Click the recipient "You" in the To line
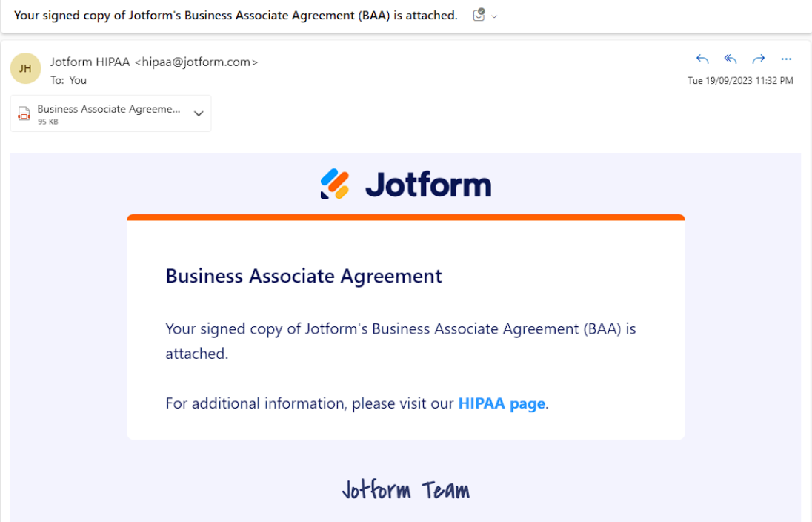The height and width of the screenshot is (522, 812). pyautogui.click(x=78, y=80)
